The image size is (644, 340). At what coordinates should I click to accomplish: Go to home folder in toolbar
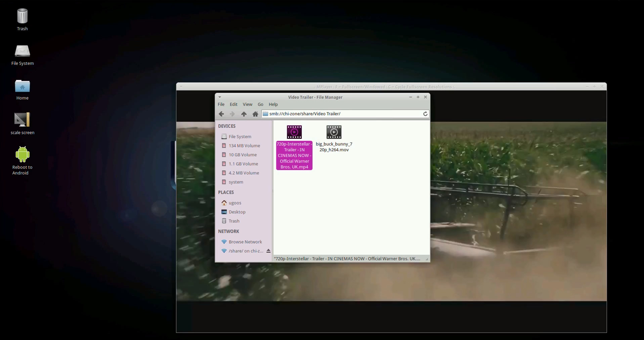point(255,114)
